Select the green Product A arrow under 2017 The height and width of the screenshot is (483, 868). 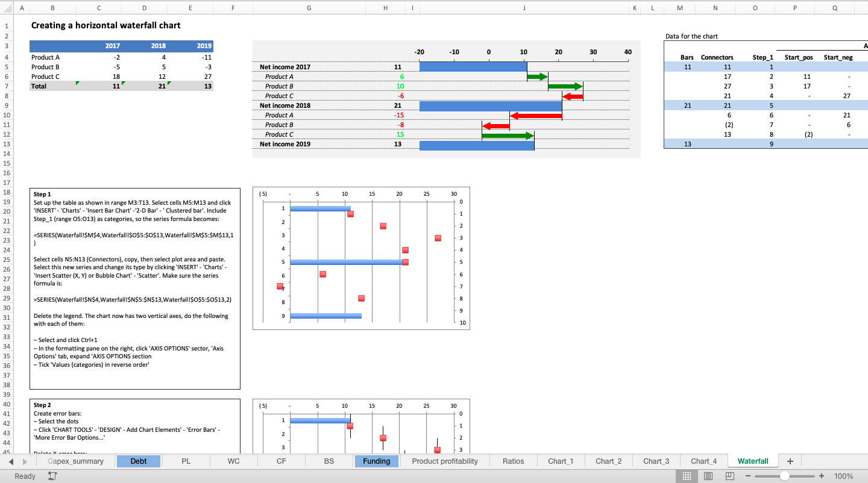point(537,76)
